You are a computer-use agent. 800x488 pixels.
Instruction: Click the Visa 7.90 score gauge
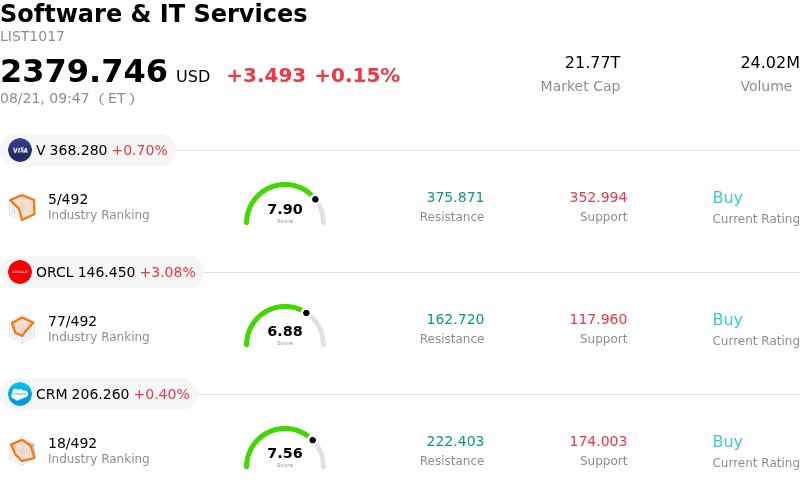285,204
